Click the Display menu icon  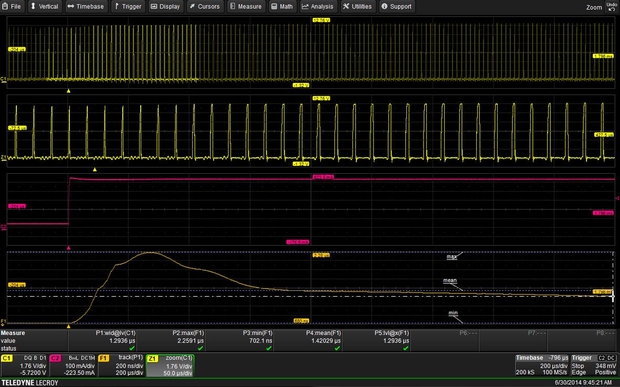[154, 6]
